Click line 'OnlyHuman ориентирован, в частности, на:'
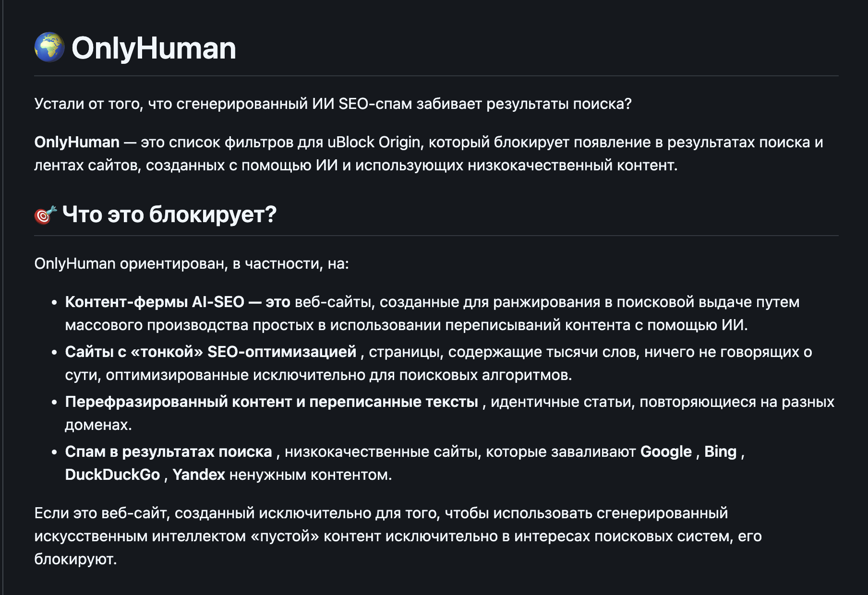Screen dimensions: 868x595 [x=192, y=263]
